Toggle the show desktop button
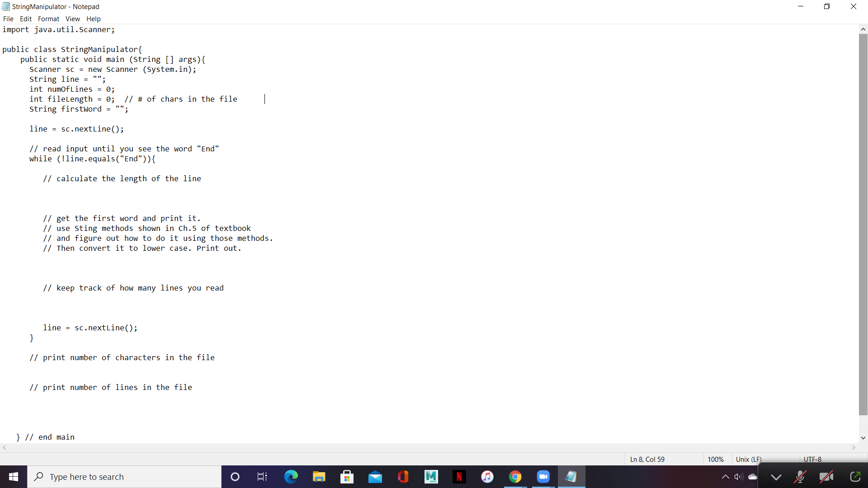The height and width of the screenshot is (488, 868). [867, 476]
